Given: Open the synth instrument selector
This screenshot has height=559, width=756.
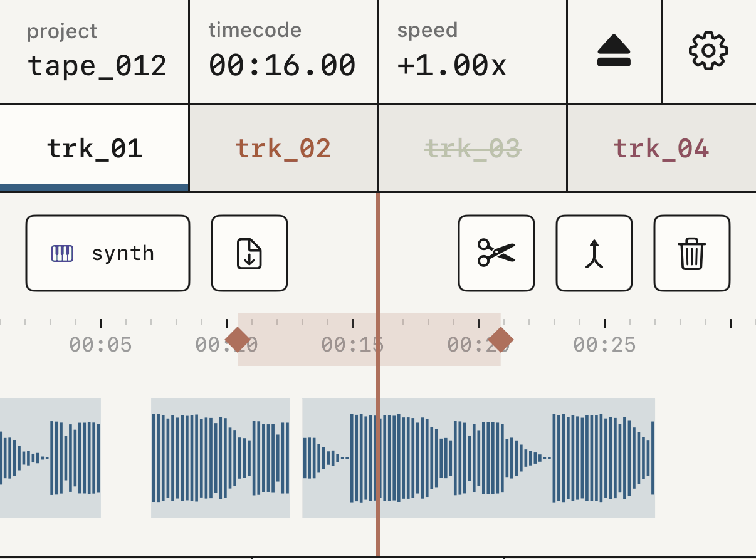Looking at the screenshot, I should point(108,253).
